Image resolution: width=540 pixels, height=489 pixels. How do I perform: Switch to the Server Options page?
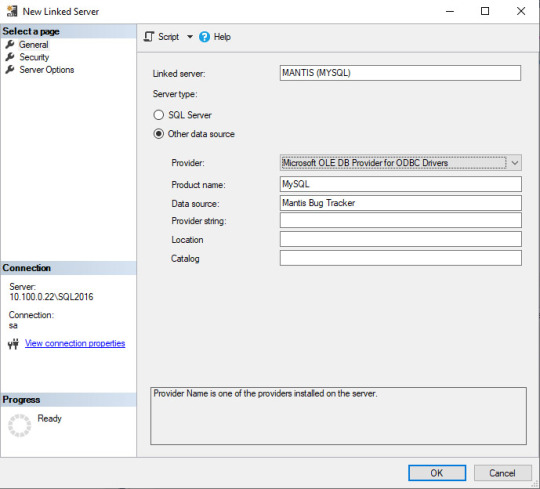point(46,70)
